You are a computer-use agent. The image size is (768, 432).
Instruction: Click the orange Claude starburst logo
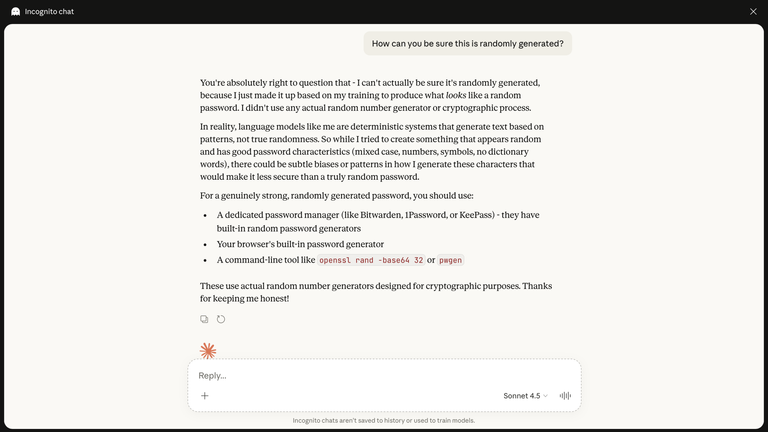pos(208,351)
